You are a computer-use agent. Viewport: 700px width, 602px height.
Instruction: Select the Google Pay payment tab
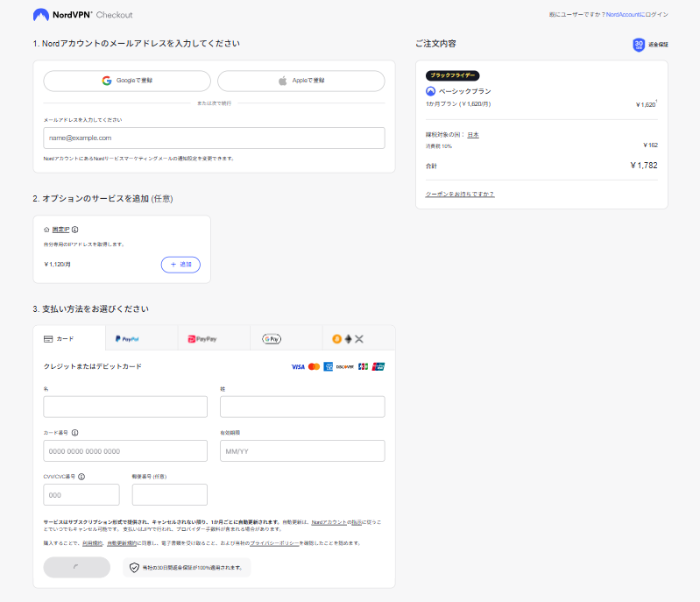pyautogui.click(x=286, y=339)
